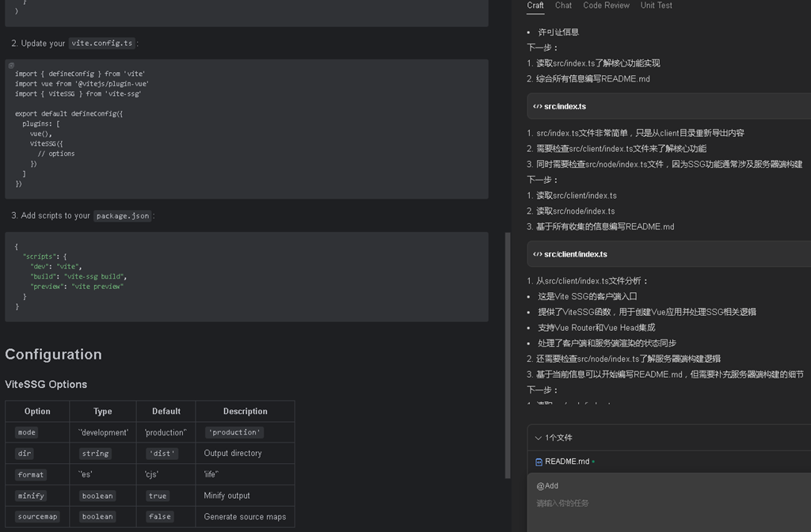Screen dimensions: 811x532
Task: Copy the vite.config.ts code block
Action: pyautogui.click(x=11, y=66)
